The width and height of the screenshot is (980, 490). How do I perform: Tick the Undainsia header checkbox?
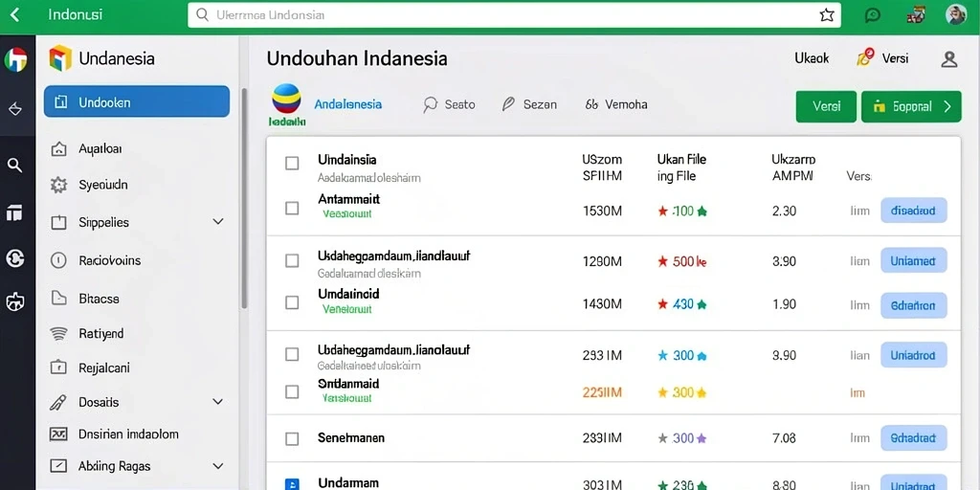point(292,163)
